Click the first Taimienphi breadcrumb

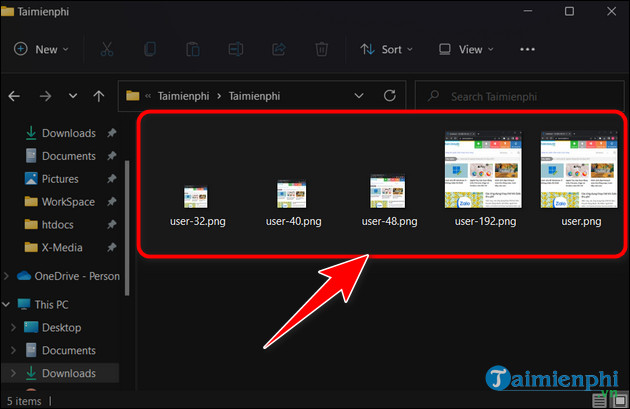[183, 96]
